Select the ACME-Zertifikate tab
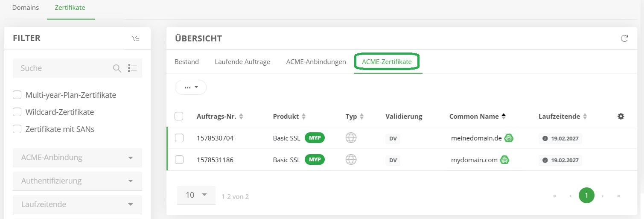 point(387,62)
